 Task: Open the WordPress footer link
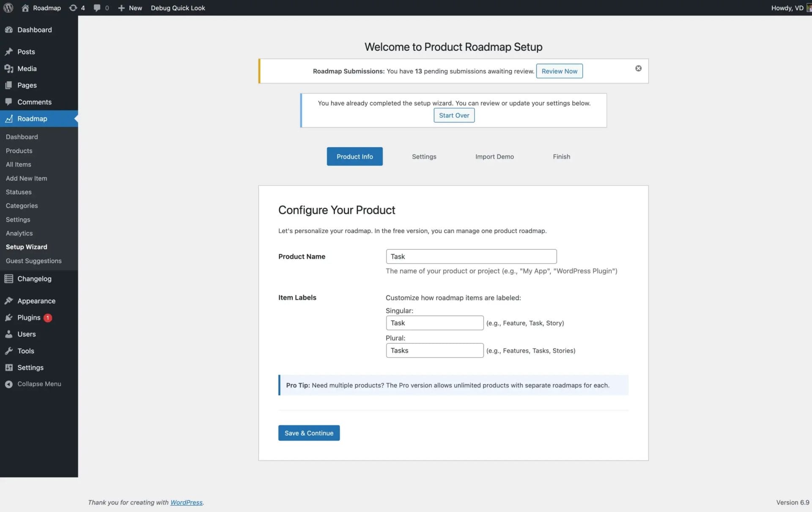[186, 502]
